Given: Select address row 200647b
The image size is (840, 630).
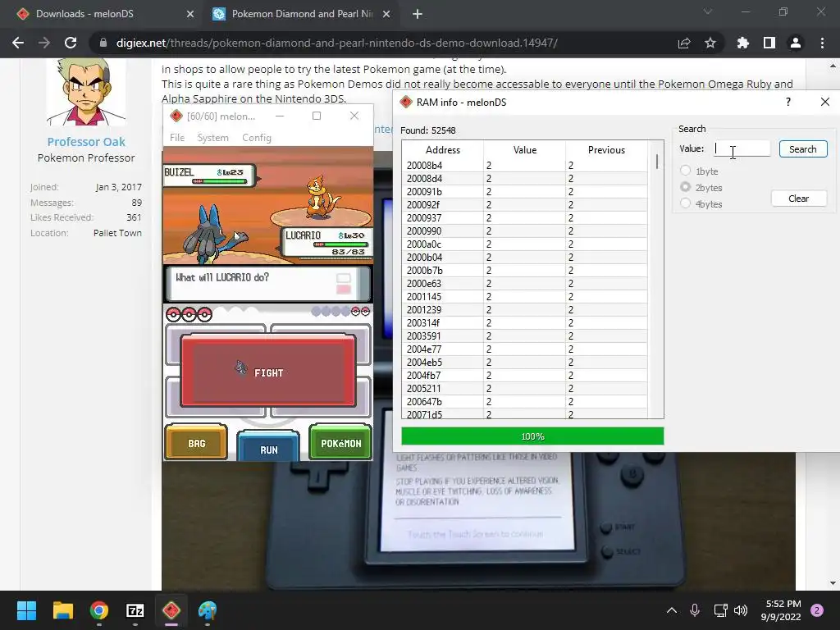Looking at the screenshot, I should pos(525,402).
